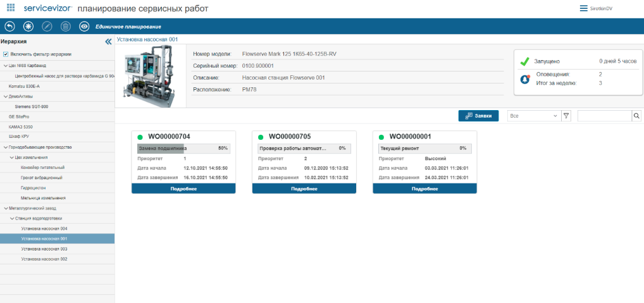
Task: Click the servicevizor logo
Action: (48, 8)
